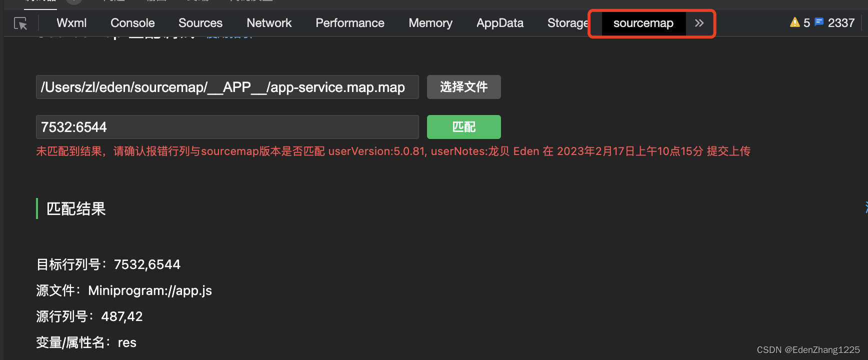Select the Network tab
The width and height of the screenshot is (868, 360).
click(269, 23)
